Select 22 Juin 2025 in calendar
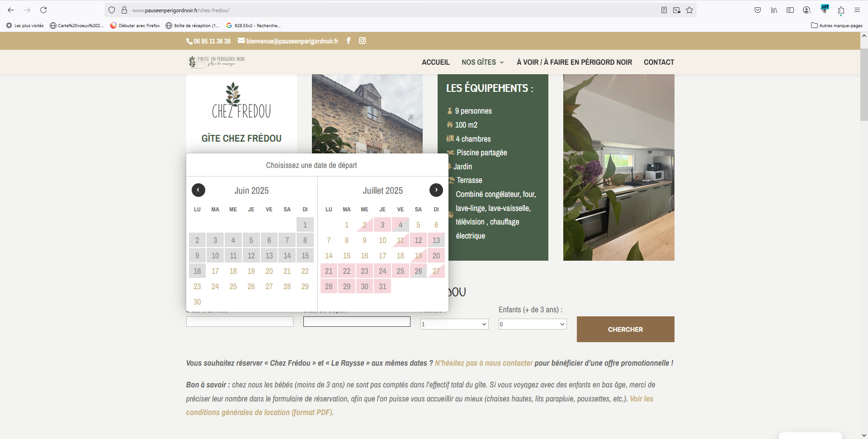 click(305, 271)
